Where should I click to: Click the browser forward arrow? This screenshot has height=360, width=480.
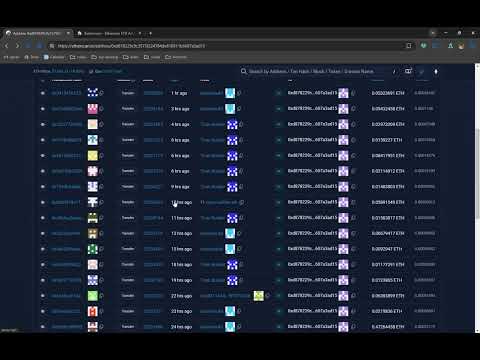(x=17, y=46)
